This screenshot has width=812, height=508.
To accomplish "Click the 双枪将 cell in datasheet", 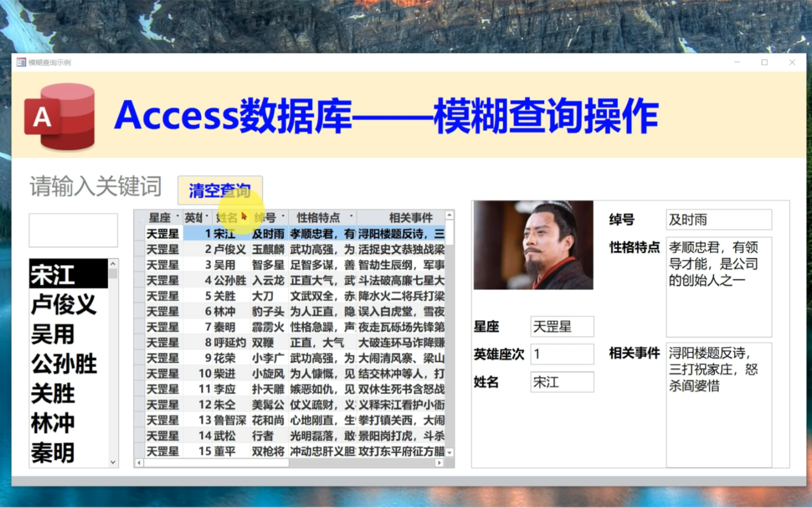I will click(x=269, y=451).
